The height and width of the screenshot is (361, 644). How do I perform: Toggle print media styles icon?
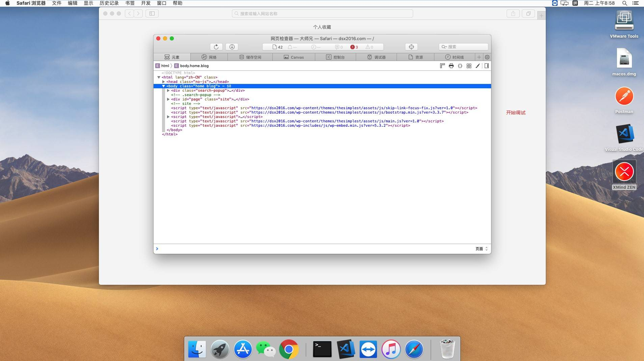451,66
